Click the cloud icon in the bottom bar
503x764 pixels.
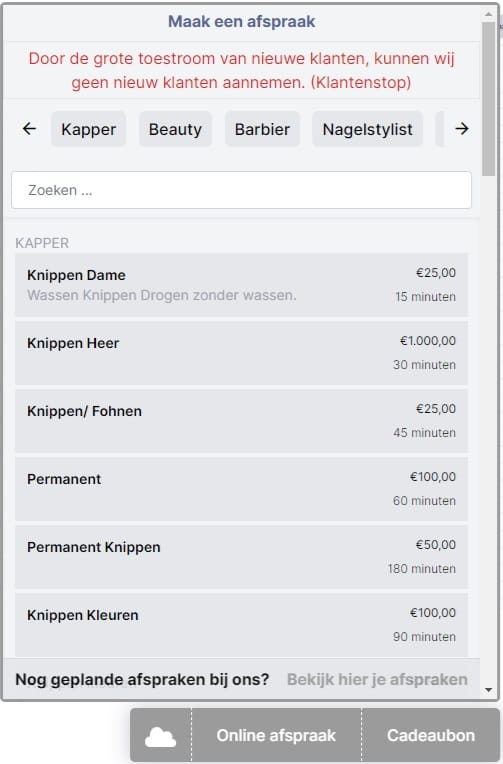click(160, 736)
